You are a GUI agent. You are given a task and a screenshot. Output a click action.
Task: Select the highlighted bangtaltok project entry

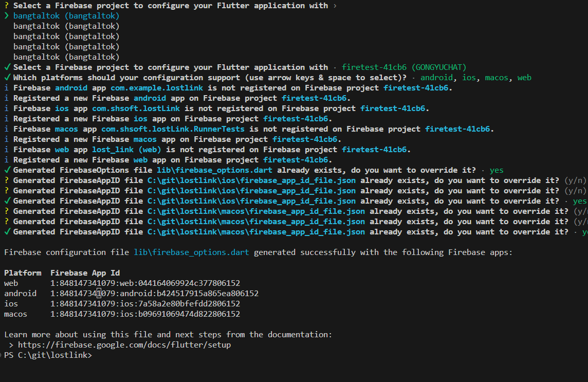[x=66, y=16]
